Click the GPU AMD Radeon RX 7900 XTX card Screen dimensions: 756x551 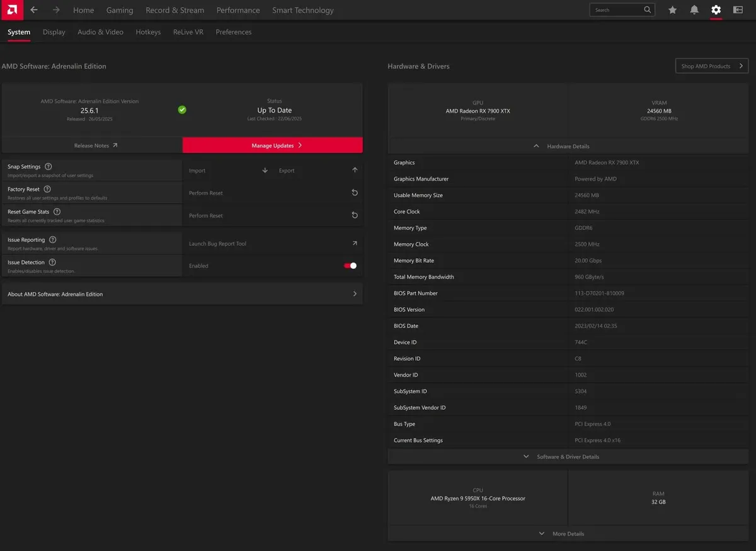click(x=478, y=111)
